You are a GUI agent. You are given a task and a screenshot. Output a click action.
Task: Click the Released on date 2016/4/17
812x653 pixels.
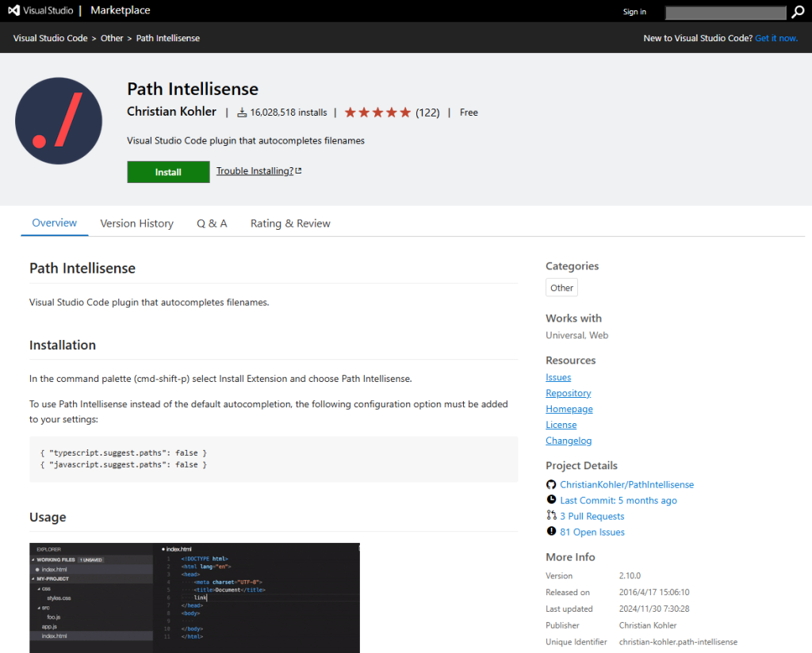pos(654,592)
